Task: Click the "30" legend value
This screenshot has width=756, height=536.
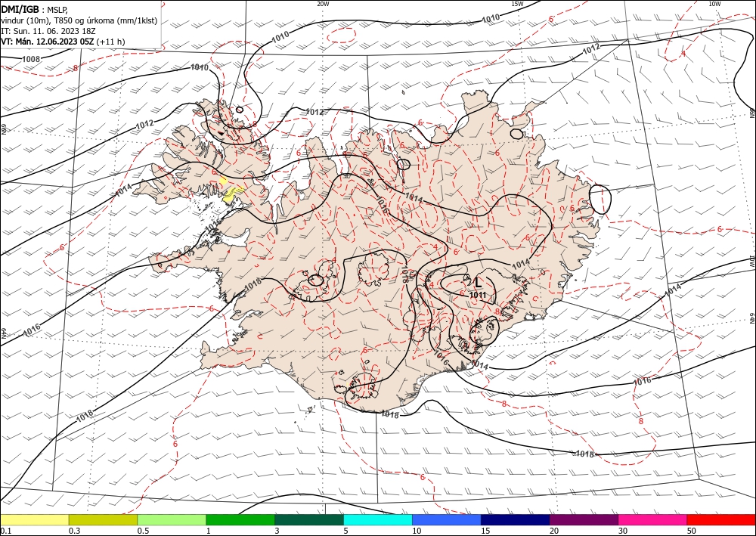Action: 623,531
